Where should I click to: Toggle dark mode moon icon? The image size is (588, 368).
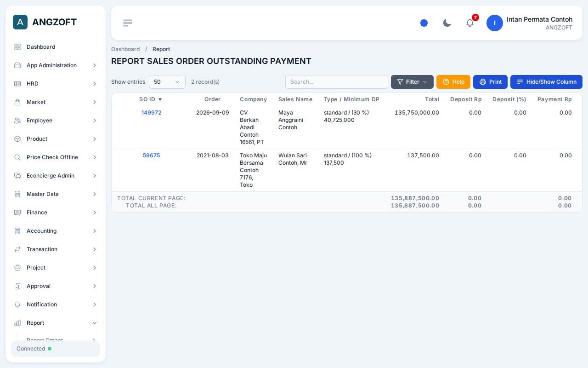447,23
